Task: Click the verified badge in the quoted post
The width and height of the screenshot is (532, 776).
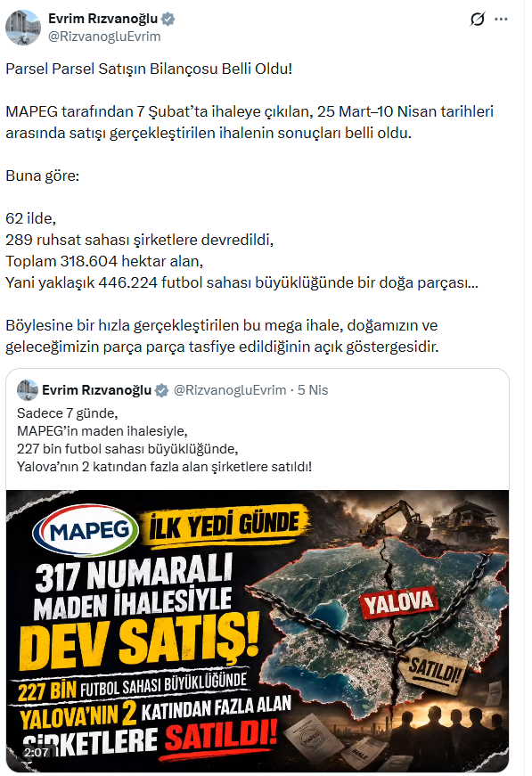Action: click(161, 390)
